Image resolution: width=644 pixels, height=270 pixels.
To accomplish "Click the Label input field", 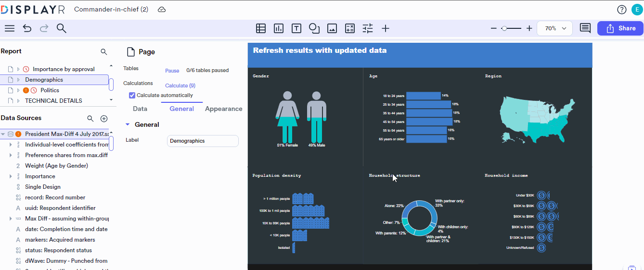I will (x=203, y=141).
